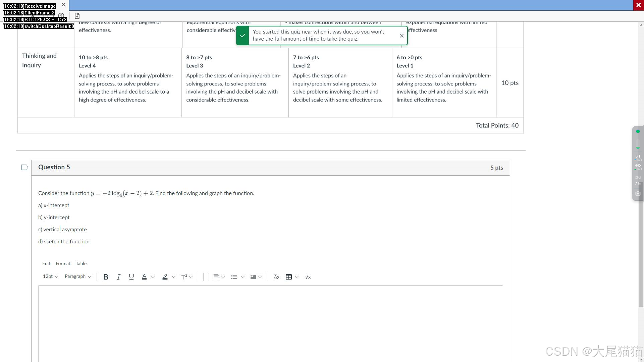Screen dimensions: 644x362
Task: Open the Table menu of editor
Action: point(81,264)
